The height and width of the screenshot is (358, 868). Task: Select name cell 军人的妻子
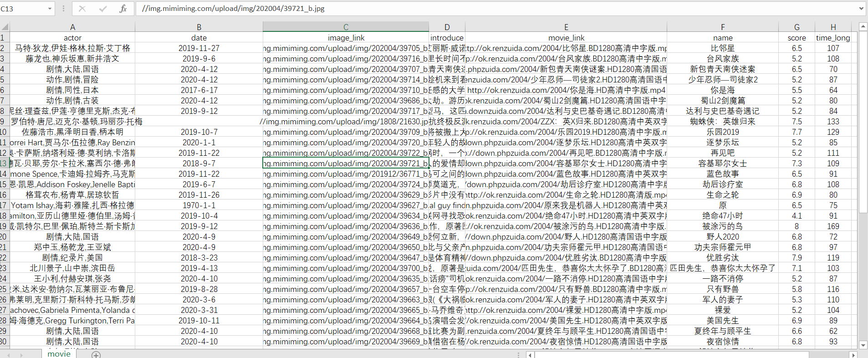click(x=723, y=300)
